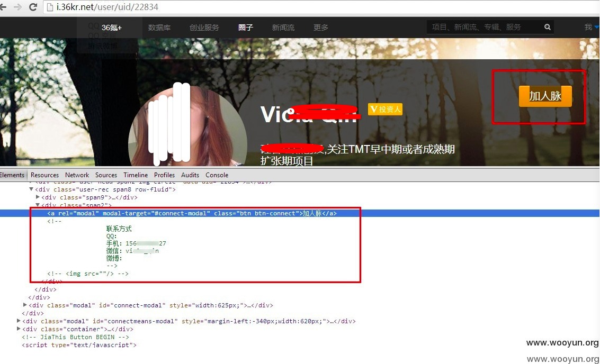Image resolution: width=600 pixels, height=364 pixels.
Task: Click the 加人脉 button
Action: tap(545, 96)
